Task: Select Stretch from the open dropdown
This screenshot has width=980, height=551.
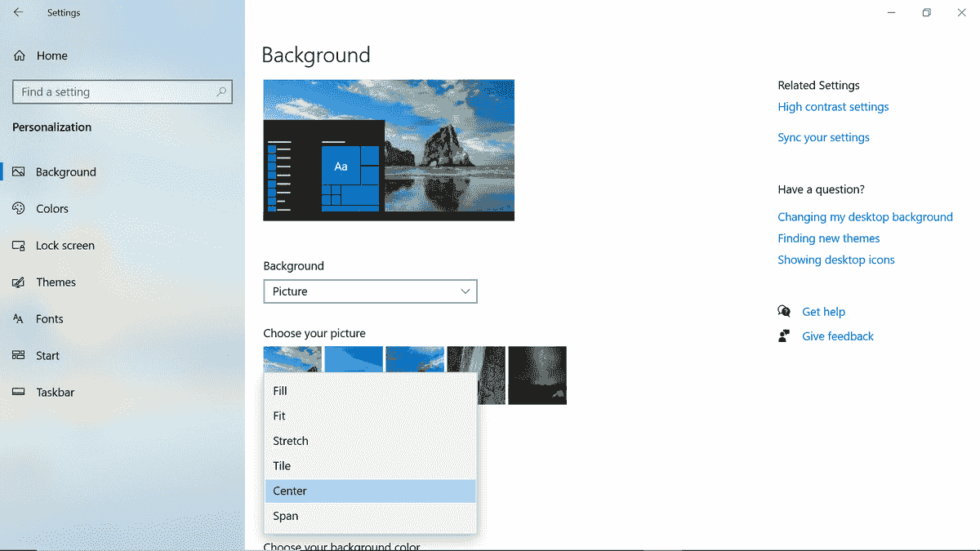Action: (x=291, y=440)
